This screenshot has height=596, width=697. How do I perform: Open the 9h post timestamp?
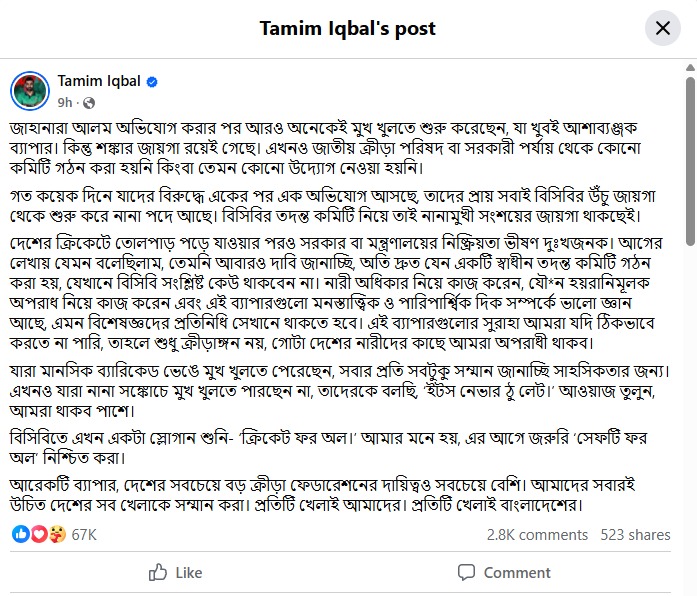pos(65,102)
